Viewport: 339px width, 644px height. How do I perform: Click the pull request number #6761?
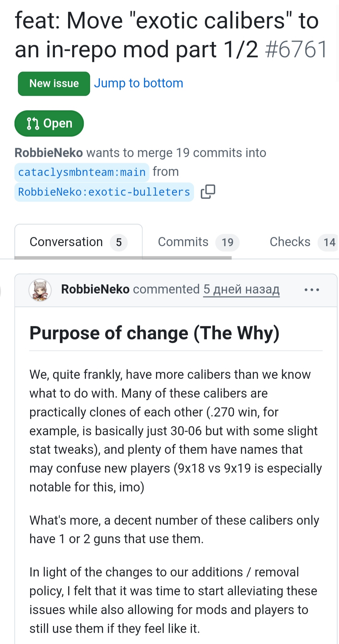click(x=296, y=49)
